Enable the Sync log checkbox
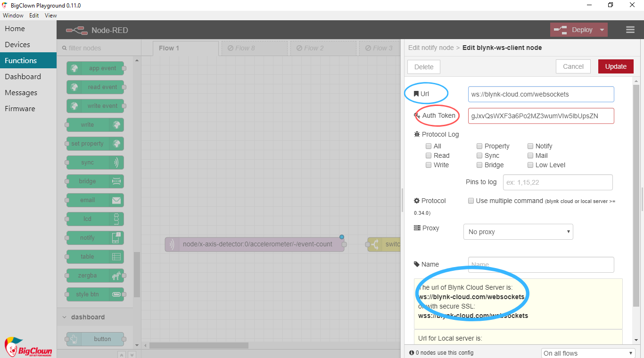The height and width of the screenshot is (358, 644). [x=479, y=155]
